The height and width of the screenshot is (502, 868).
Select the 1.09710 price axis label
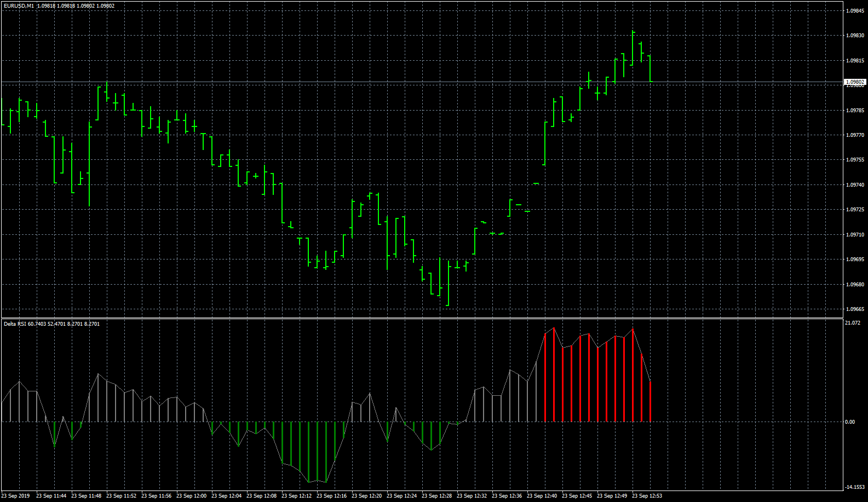click(855, 235)
